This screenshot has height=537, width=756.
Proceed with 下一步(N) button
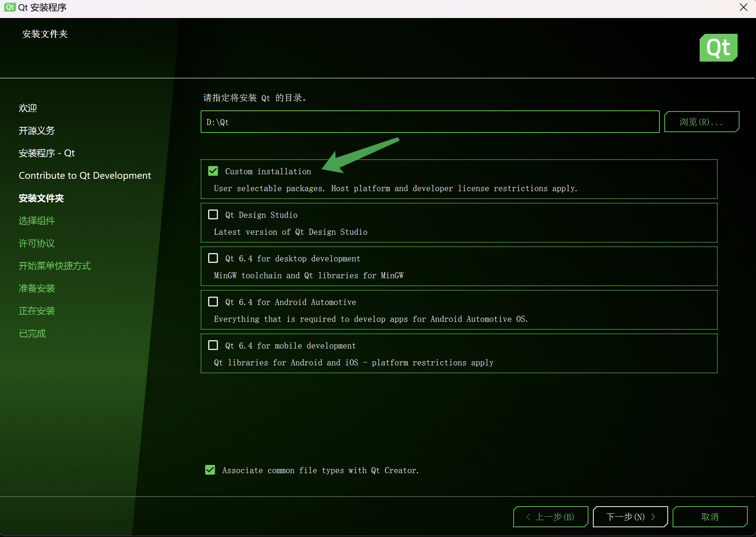pyautogui.click(x=630, y=517)
